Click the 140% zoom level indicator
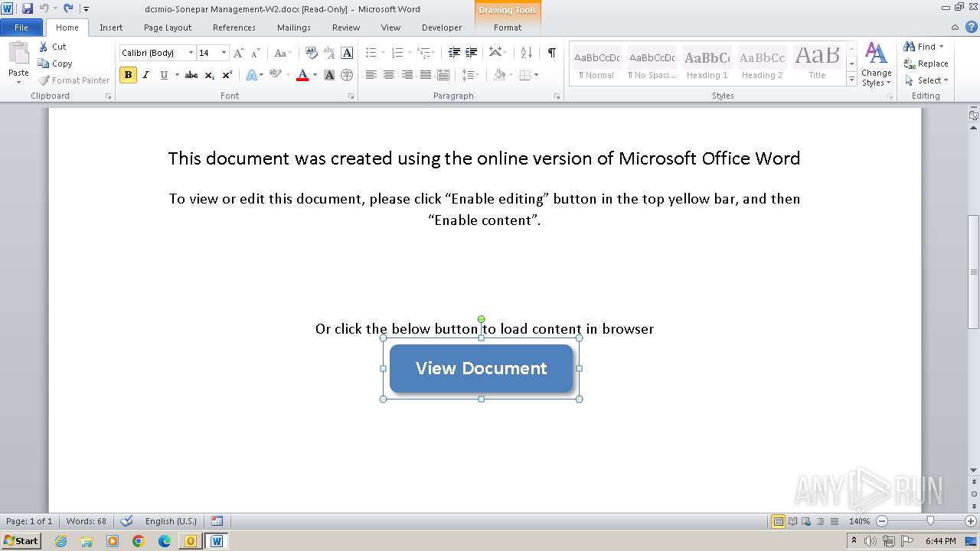Viewport: 980px width, 551px height. click(859, 521)
